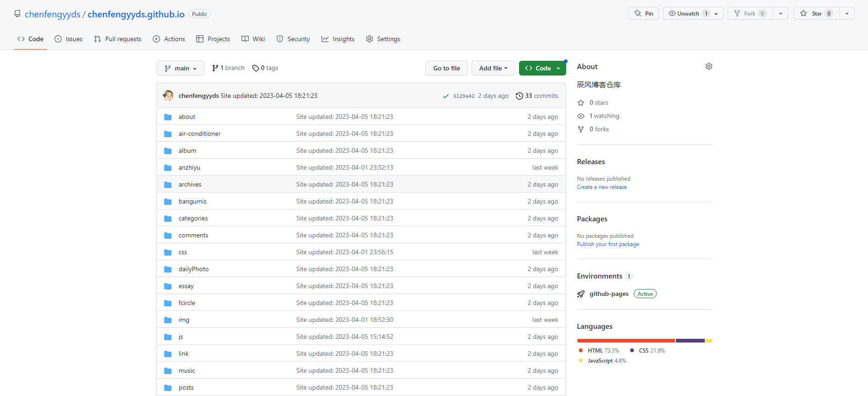Image resolution: width=868 pixels, height=396 pixels.
Task: Click the folder icon for about
Action: point(168,117)
